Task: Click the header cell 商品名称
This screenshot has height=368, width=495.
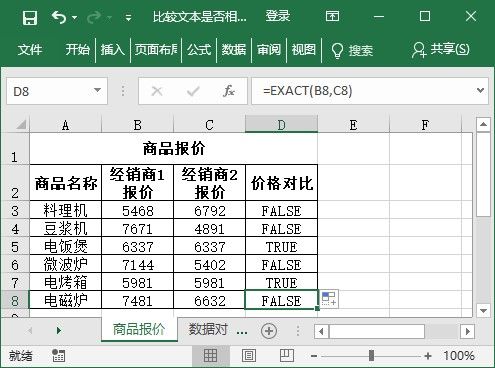Action: coord(66,183)
